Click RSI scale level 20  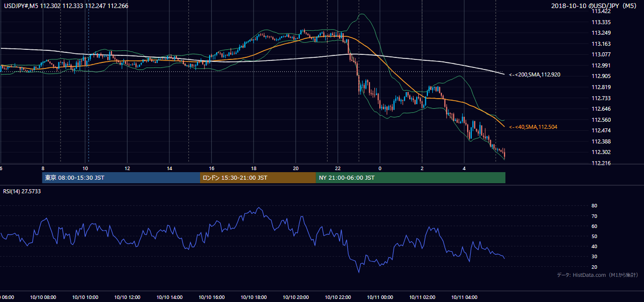pos(595,267)
